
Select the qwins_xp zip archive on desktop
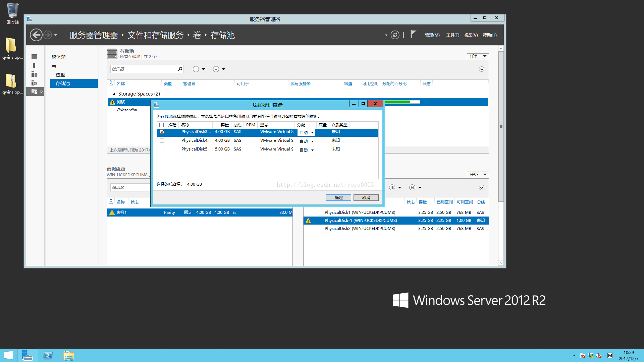pyautogui.click(x=12, y=84)
